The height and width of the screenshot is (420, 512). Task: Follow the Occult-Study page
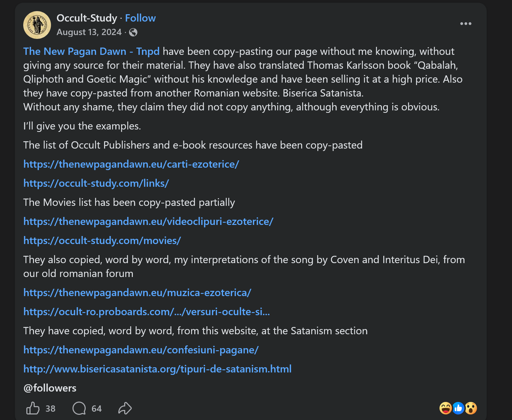pyautogui.click(x=140, y=18)
